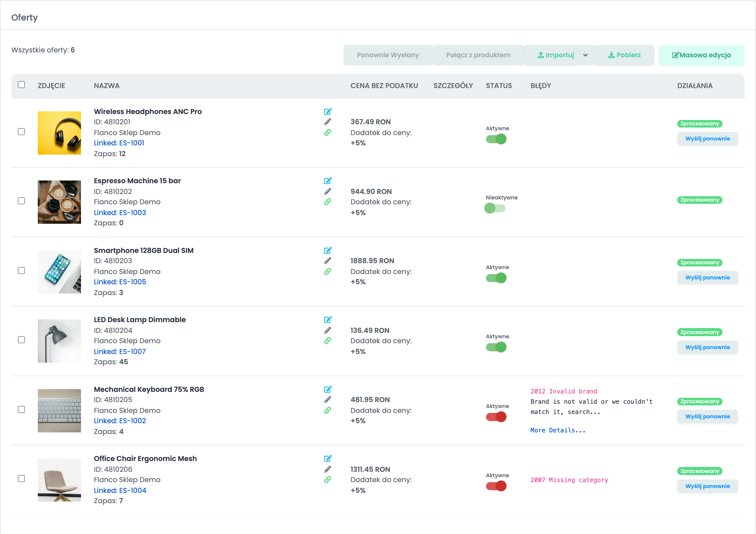Viewport: 756px width, 534px height.
Task: Click the pencil icon in the LED Desk Lamp row
Action: click(327, 330)
